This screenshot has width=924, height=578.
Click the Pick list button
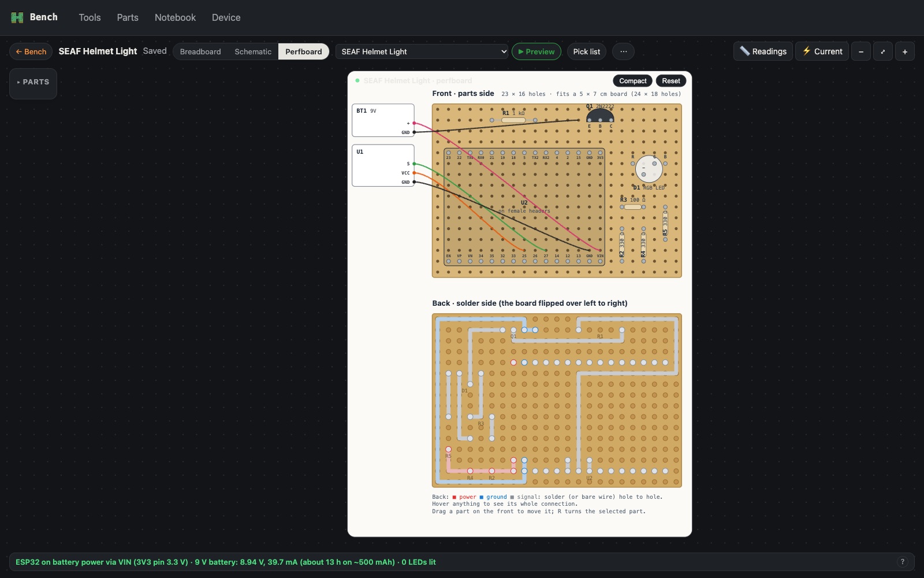pyautogui.click(x=587, y=51)
